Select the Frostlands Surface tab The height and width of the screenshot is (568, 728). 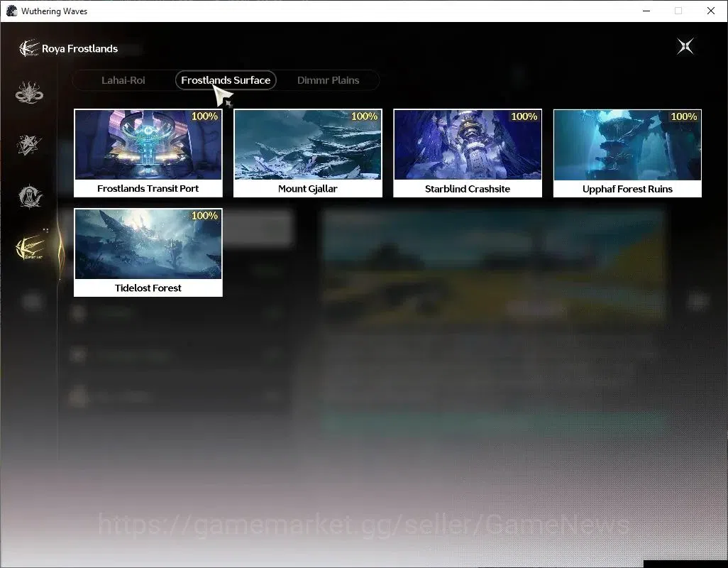[x=226, y=80]
